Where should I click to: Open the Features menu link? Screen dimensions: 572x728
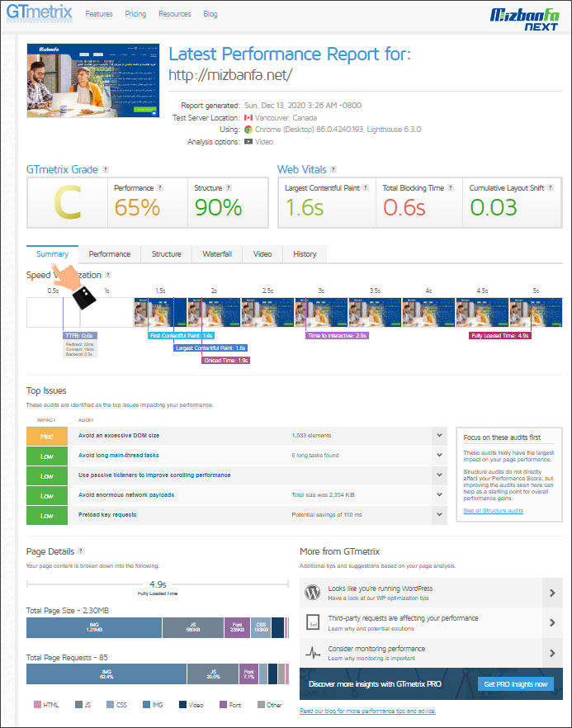(99, 14)
